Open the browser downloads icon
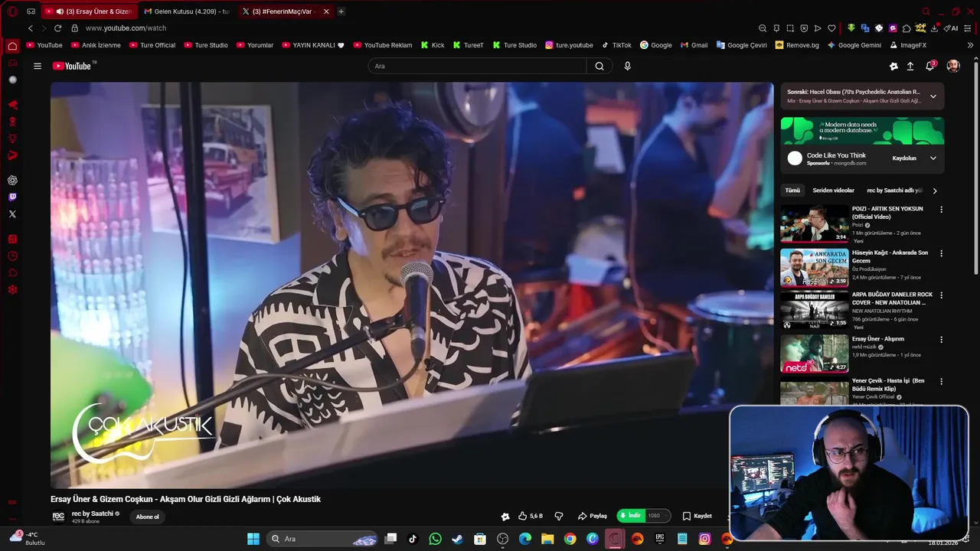This screenshot has width=980, height=551. [x=935, y=28]
